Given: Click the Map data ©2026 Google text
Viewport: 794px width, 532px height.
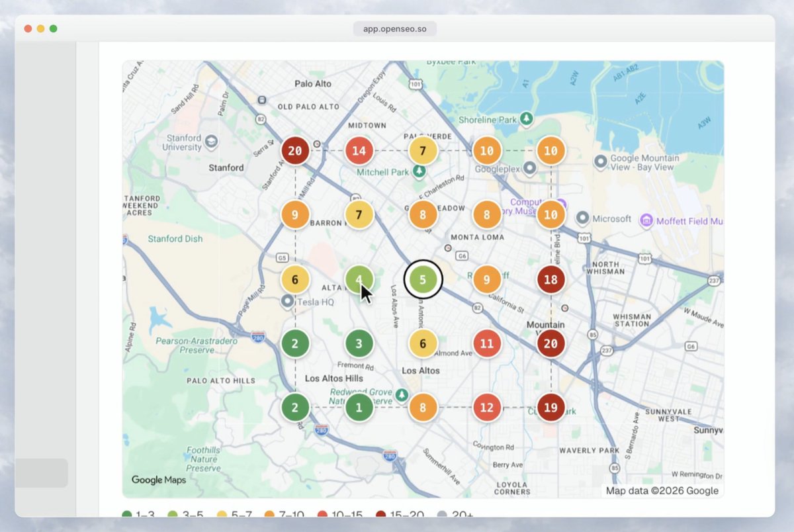Looking at the screenshot, I should click(662, 491).
